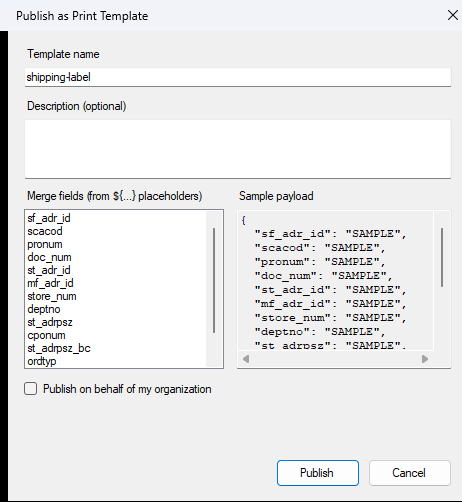
Task: Click sample payload vertical scrollbar thumb
Action: click(x=442, y=257)
